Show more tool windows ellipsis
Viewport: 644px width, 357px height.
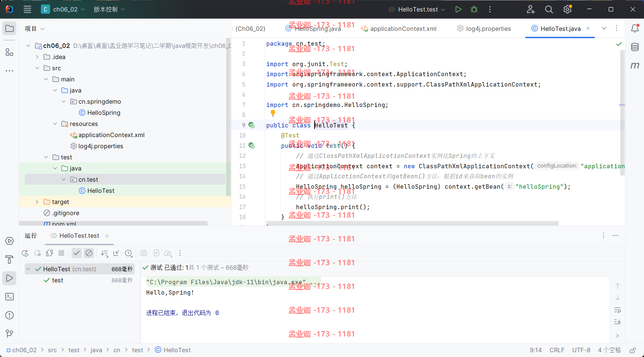coord(9,71)
